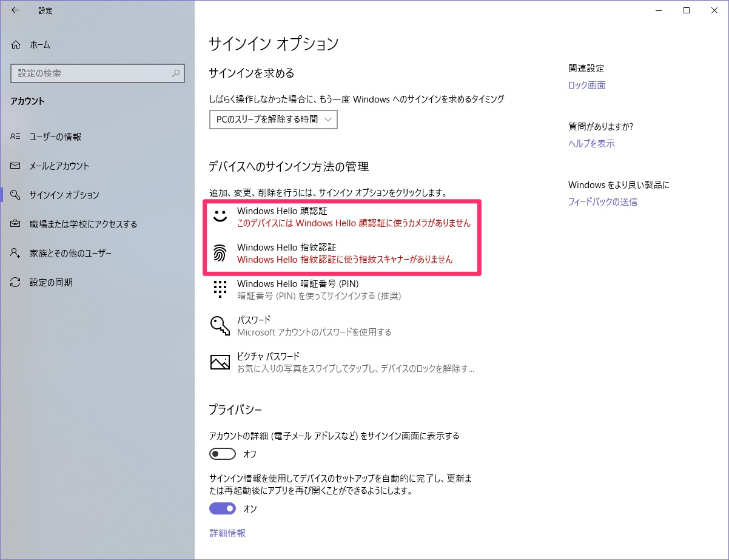Image resolution: width=729 pixels, height=560 pixels.
Task: Click the 関連設定 label
Action: point(586,69)
